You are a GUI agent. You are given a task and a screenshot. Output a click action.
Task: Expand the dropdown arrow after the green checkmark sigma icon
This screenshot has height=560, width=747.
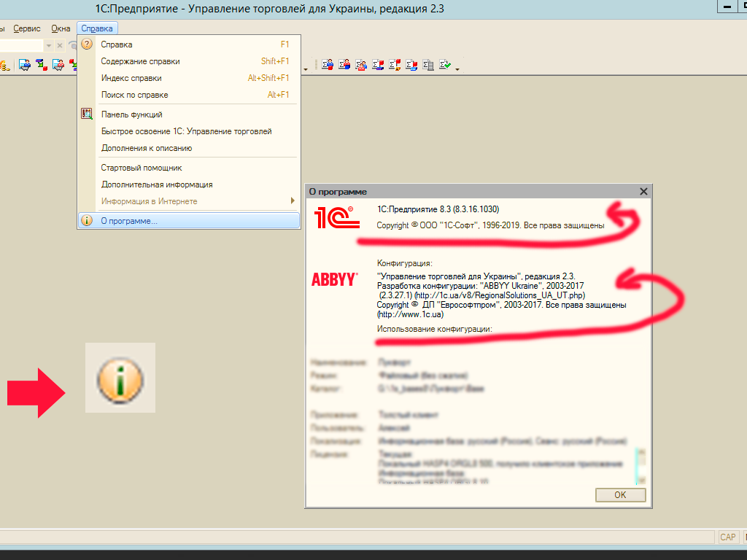click(457, 69)
